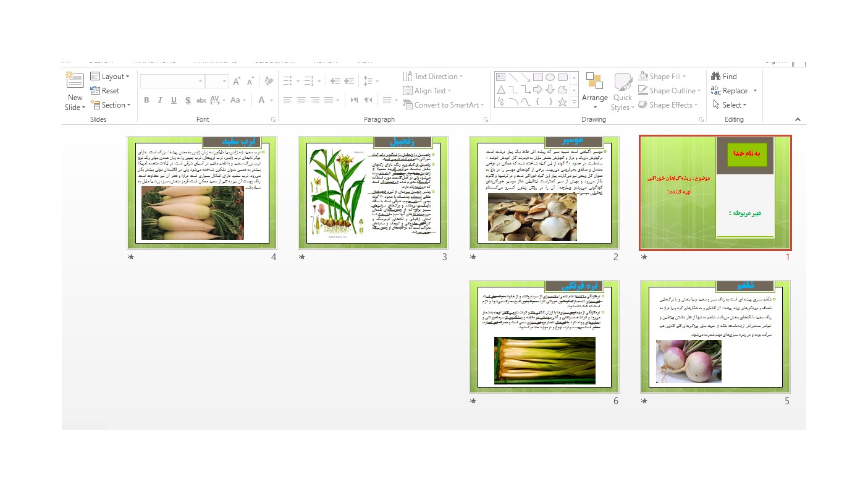Click the Right-to-Left text direction icon
This screenshot has height=492, width=868.
pyautogui.click(x=368, y=100)
